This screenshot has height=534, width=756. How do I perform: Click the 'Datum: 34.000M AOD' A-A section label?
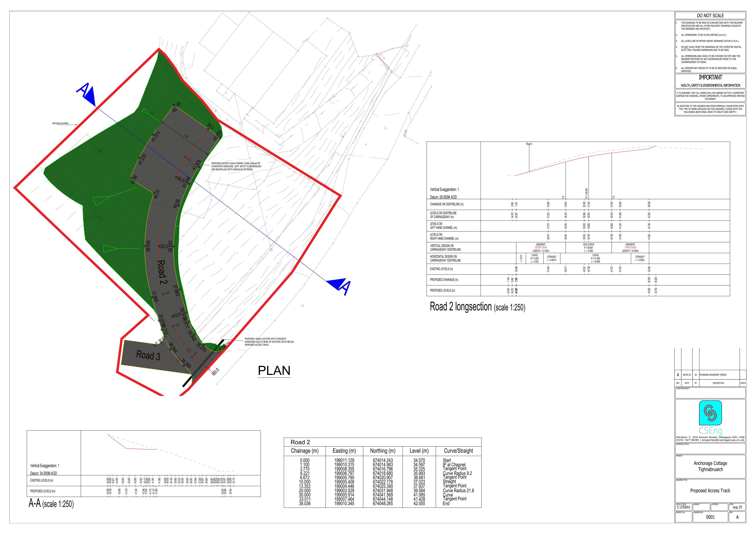pos(43,473)
